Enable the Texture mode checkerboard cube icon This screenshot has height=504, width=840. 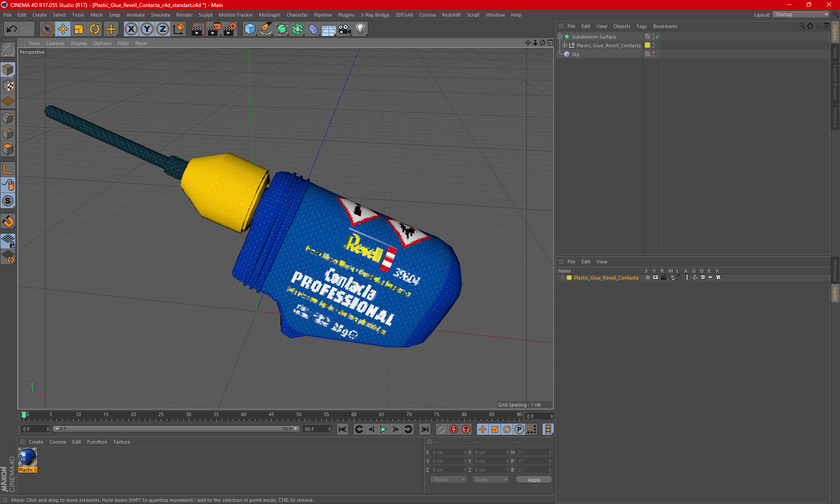point(8,86)
